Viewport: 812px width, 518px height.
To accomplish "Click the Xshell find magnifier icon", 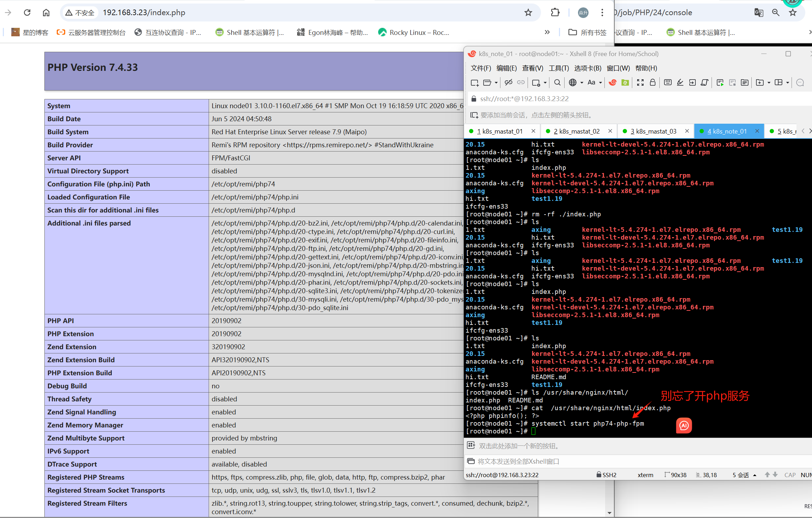I will click(557, 82).
